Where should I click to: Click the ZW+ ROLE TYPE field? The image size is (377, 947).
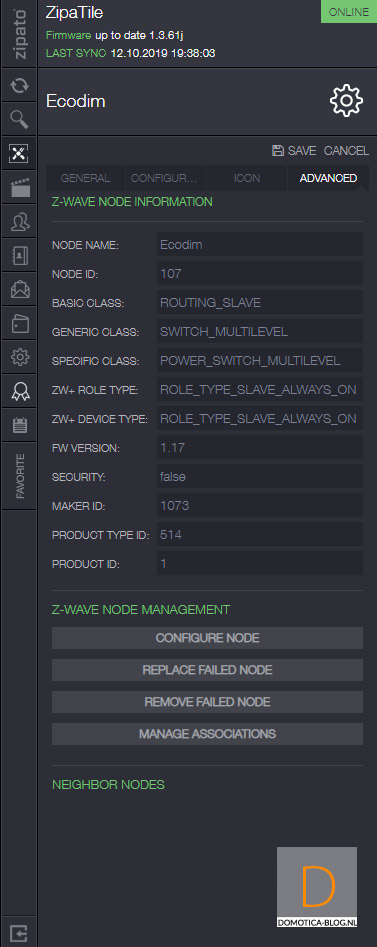coord(260,390)
